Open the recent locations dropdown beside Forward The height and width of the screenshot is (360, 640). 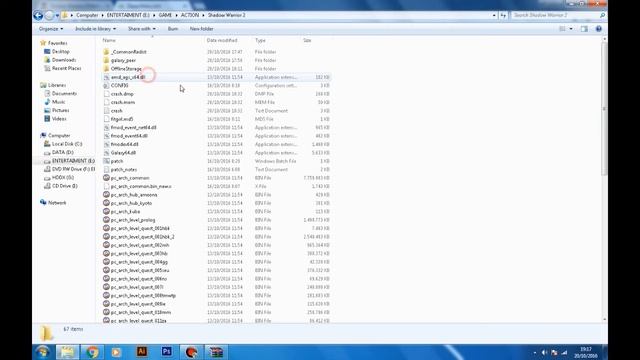[x=57, y=16]
